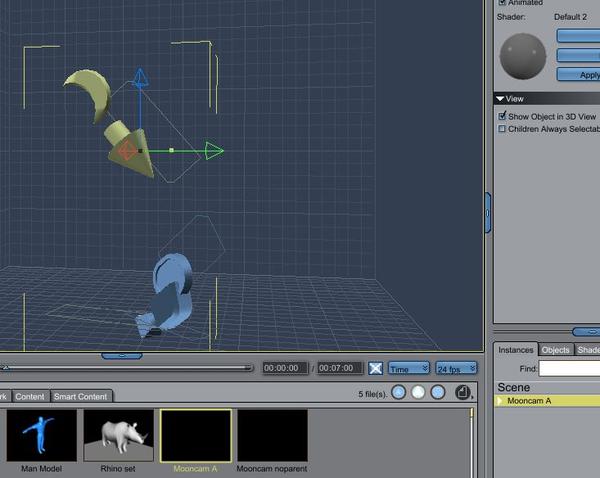Click the blue vertical axis arrow gizmo
The height and width of the screenshot is (478, 600).
[140, 78]
